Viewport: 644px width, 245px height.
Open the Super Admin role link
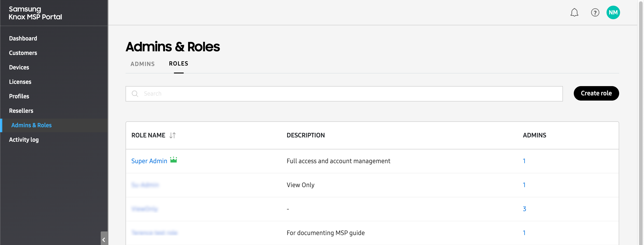click(149, 161)
